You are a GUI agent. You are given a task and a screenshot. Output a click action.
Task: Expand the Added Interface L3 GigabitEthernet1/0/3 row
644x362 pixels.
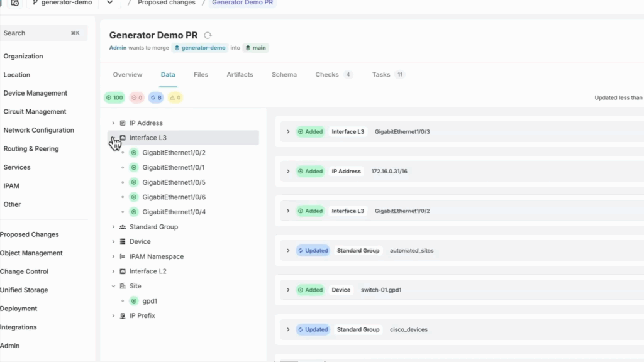click(x=288, y=132)
